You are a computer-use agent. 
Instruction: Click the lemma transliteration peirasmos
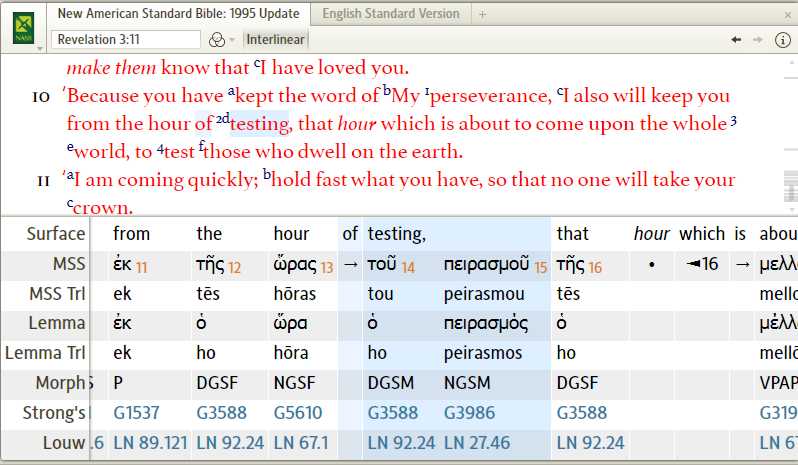[x=483, y=353]
